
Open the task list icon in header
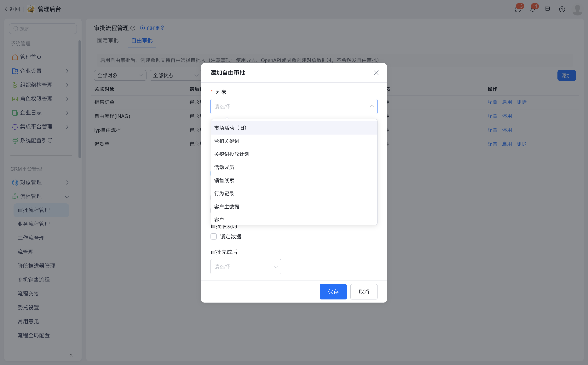pyautogui.click(x=547, y=9)
